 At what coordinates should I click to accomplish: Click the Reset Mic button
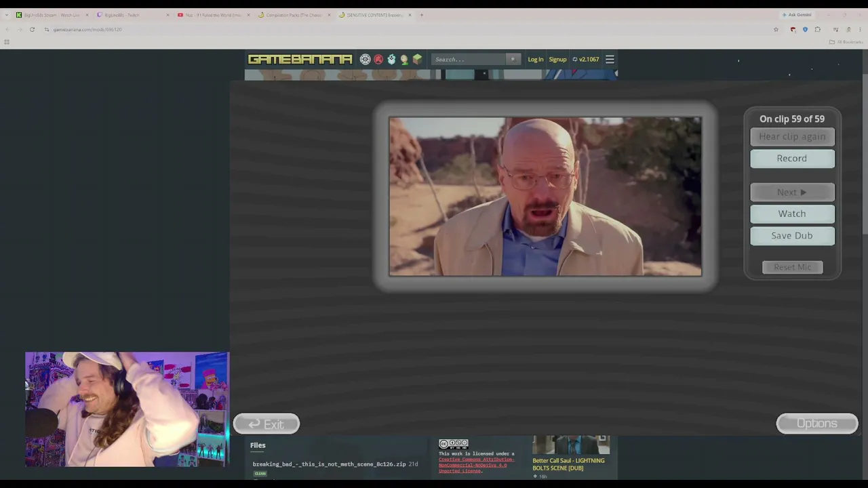coord(793,267)
